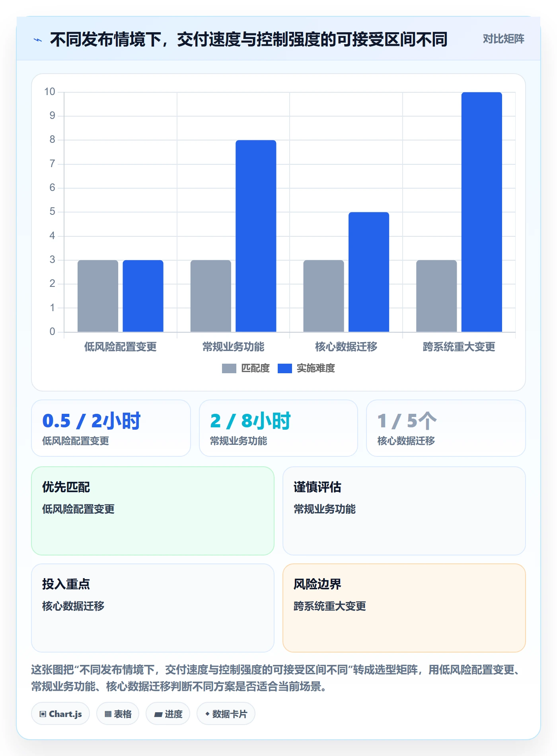Click the grid icon in 表格 chip
The height and width of the screenshot is (756, 557).
[108, 714]
